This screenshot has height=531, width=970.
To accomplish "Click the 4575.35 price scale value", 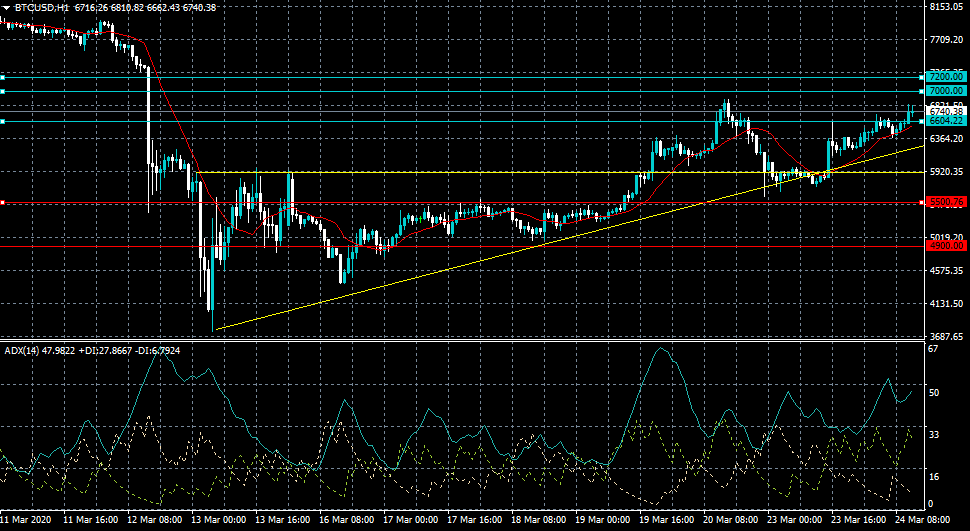I will (946, 270).
